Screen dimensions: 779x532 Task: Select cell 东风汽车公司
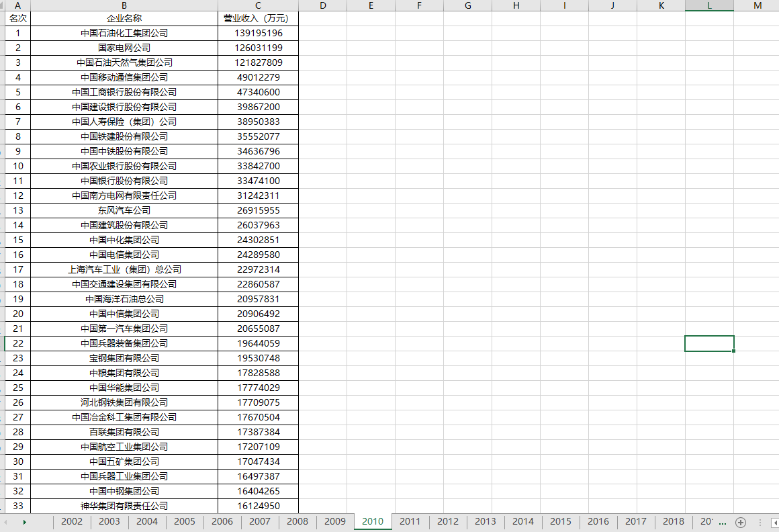tap(124, 211)
